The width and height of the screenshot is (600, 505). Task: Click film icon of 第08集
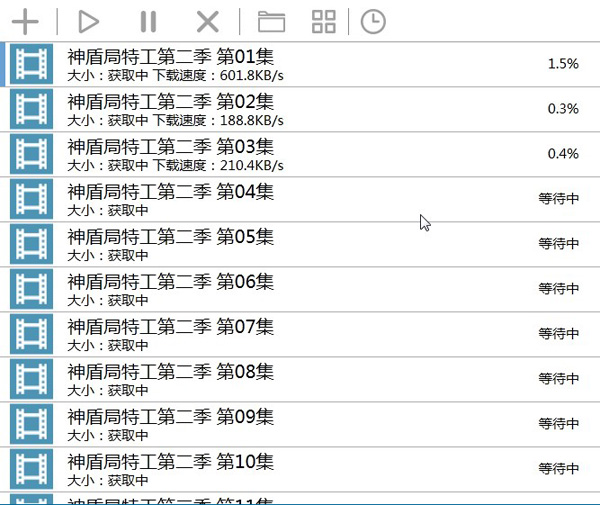pos(31,379)
